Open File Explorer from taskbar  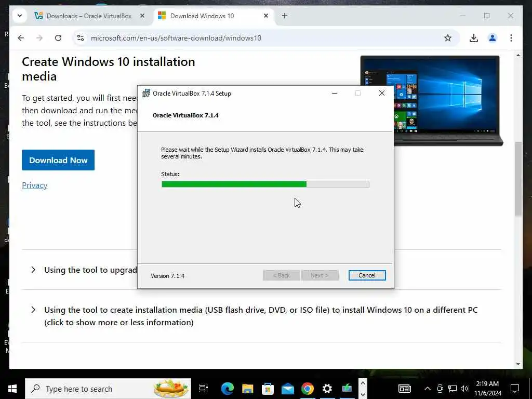pyautogui.click(x=248, y=389)
